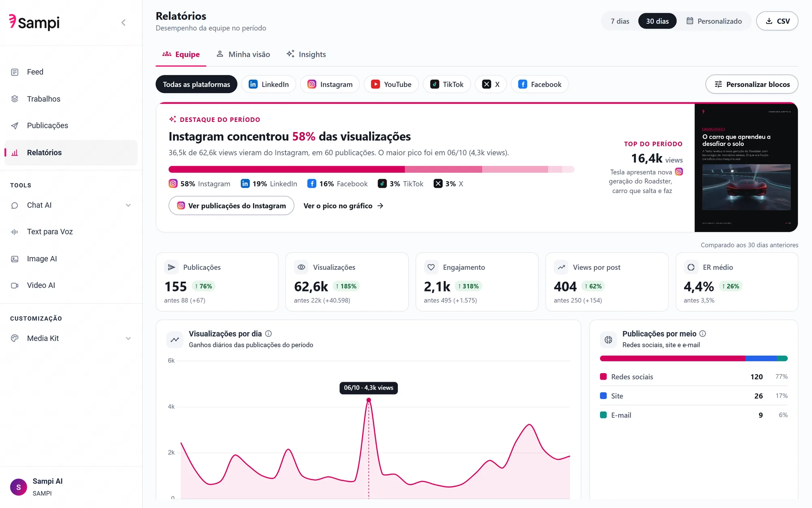Open the Video AI camera icon

click(x=15, y=285)
